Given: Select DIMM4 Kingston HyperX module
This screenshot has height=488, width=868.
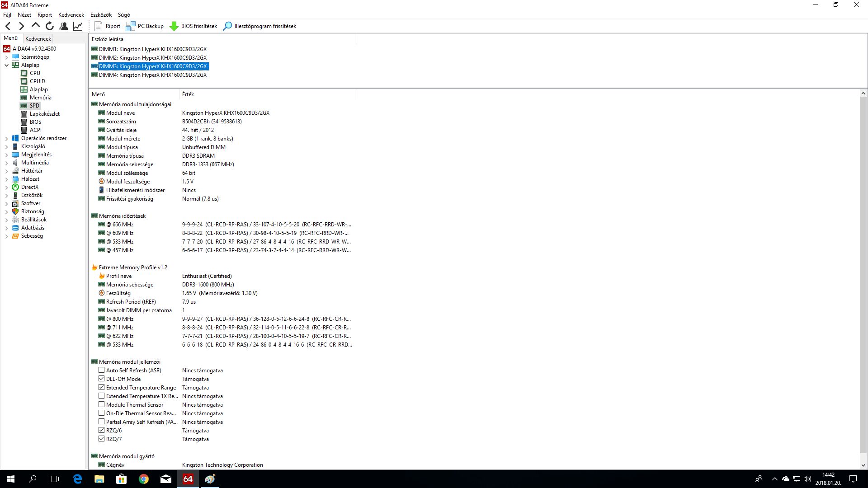Looking at the screenshot, I should [153, 75].
